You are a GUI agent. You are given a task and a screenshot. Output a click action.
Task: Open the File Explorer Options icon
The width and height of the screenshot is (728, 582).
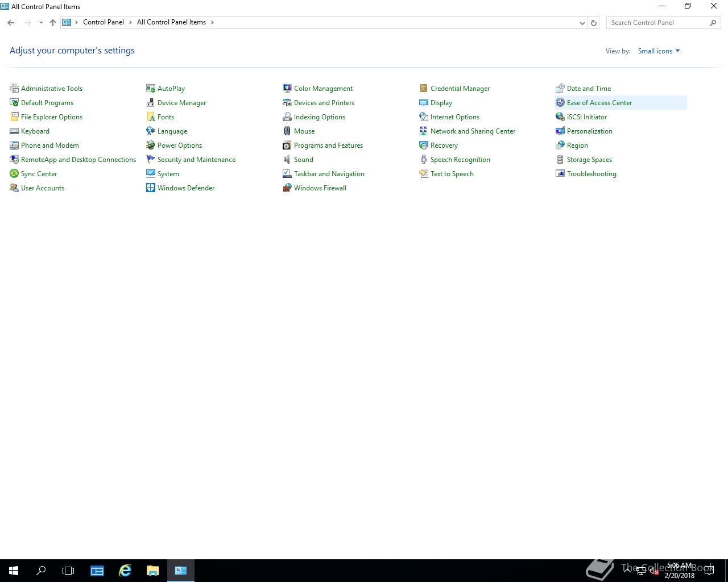14,117
